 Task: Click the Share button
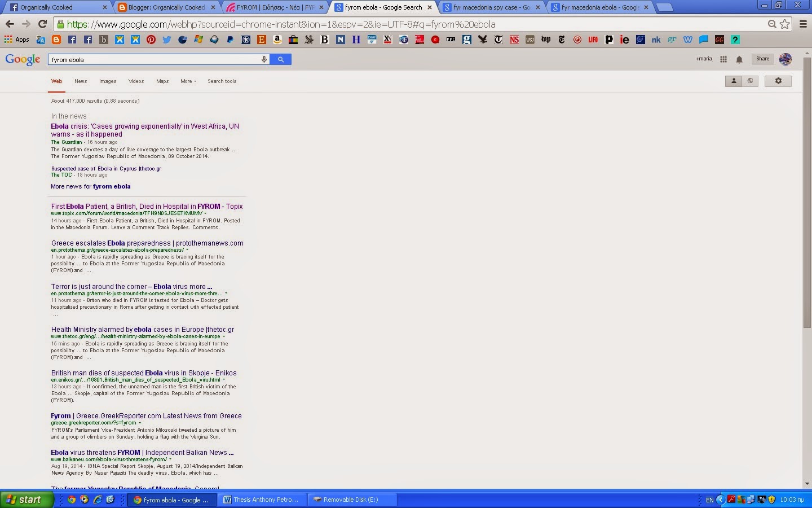pos(762,59)
